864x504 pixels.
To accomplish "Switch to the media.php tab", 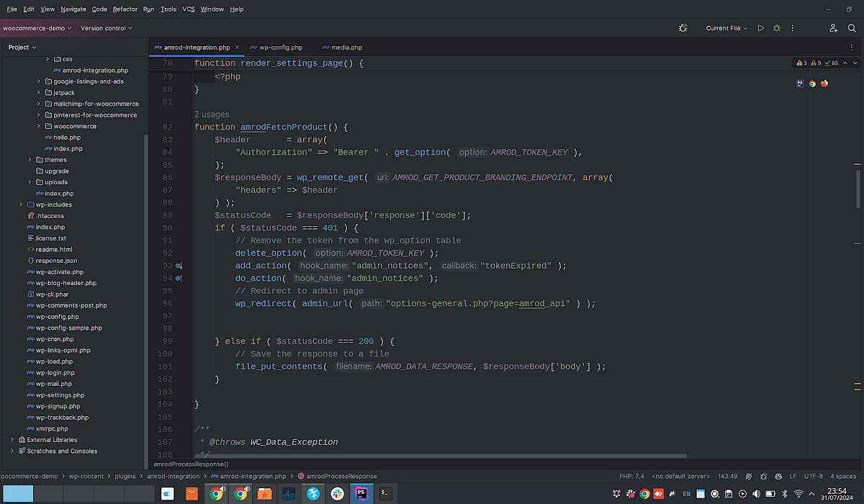I will pyautogui.click(x=342, y=47).
